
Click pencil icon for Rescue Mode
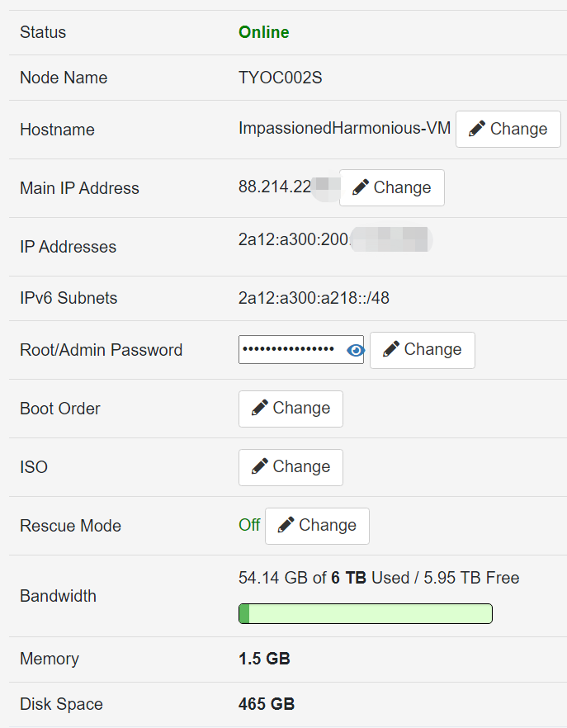pyautogui.click(x=286, y=526)
